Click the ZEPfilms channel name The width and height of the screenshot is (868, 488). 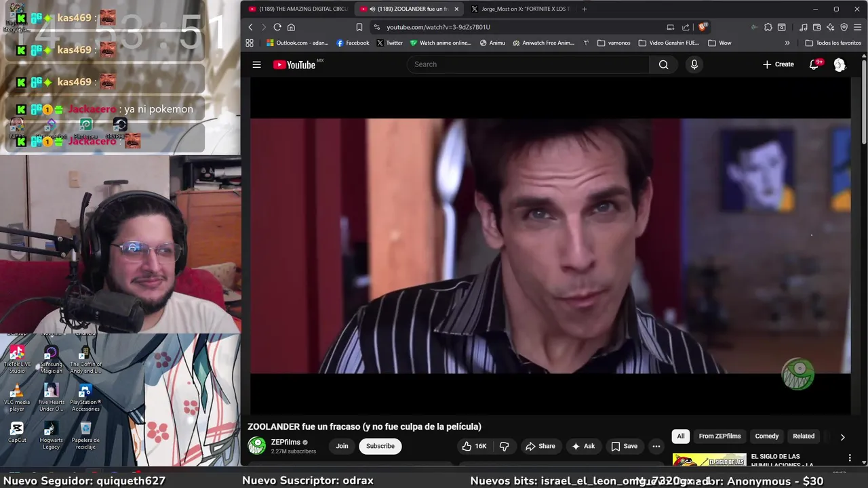[x=285, y=442]
